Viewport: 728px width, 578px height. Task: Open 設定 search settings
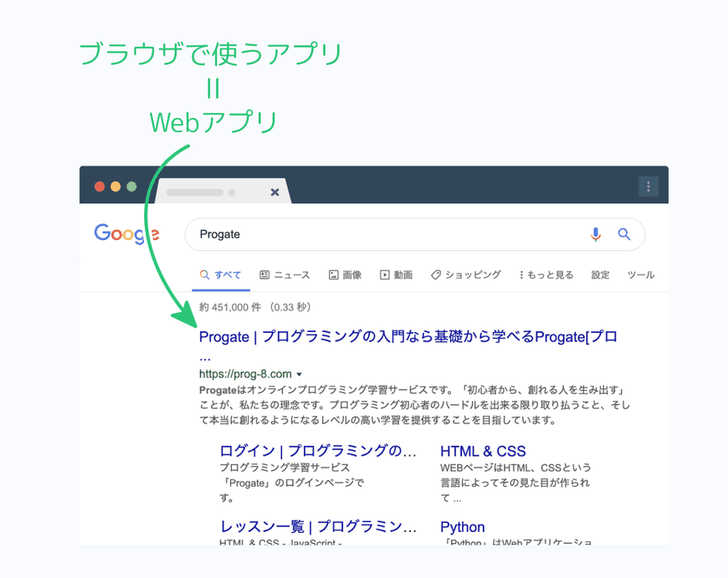point(600,275)
